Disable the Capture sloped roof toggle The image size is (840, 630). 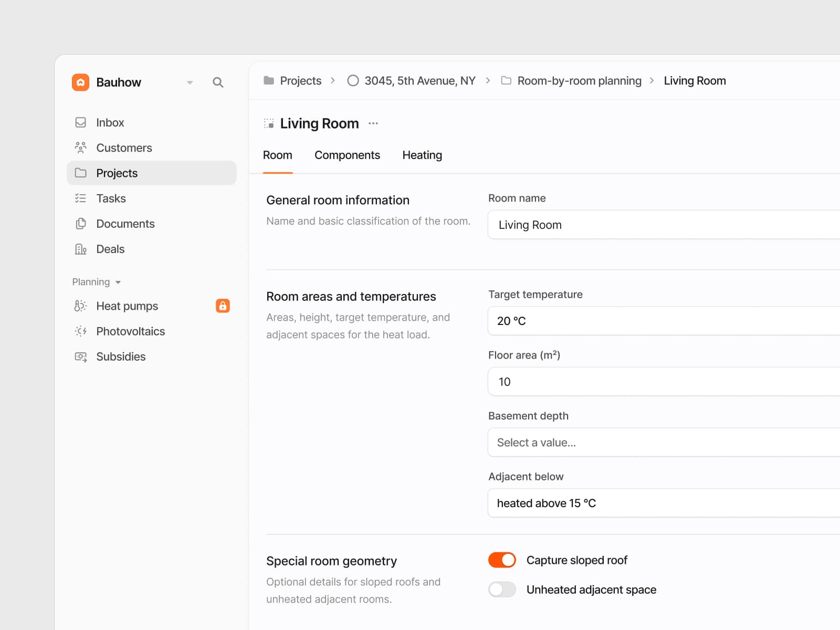[502, 560]
